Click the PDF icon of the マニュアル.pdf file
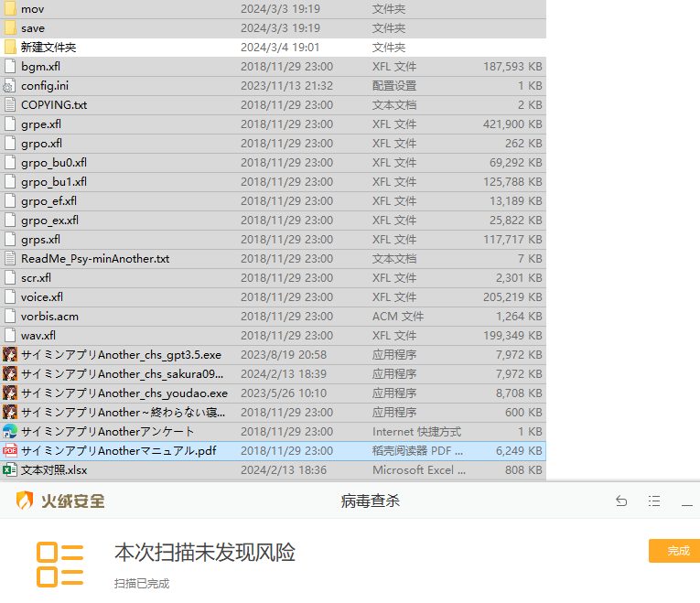 (x=10, y=450)
